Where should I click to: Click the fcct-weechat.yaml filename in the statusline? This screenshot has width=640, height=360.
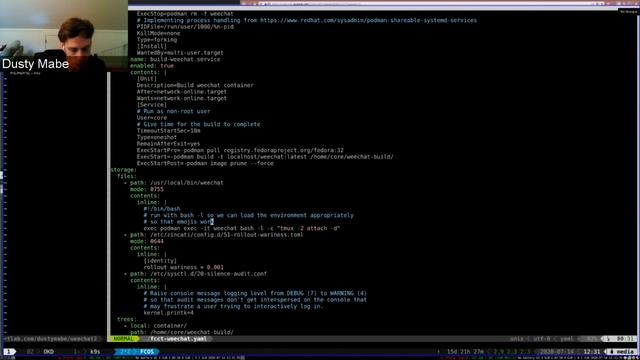(178, 339)
